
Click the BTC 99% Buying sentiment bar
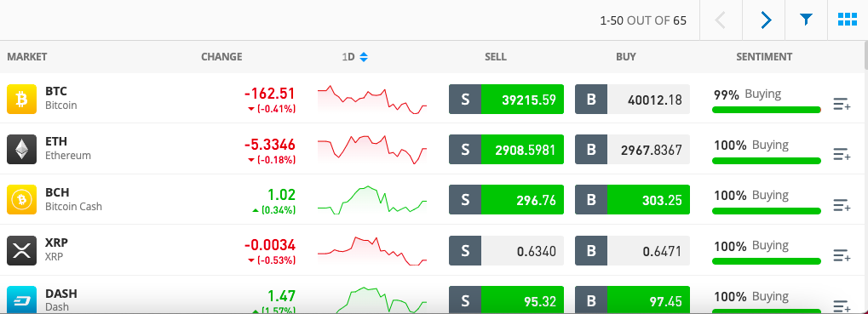click(766, 110)
